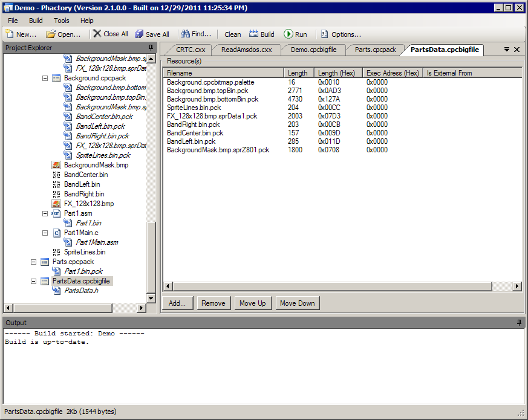Click the BackgroundMask.bmp image file icon
The image size is (528, 420).
pyautogui.click(x=56, y=165)
